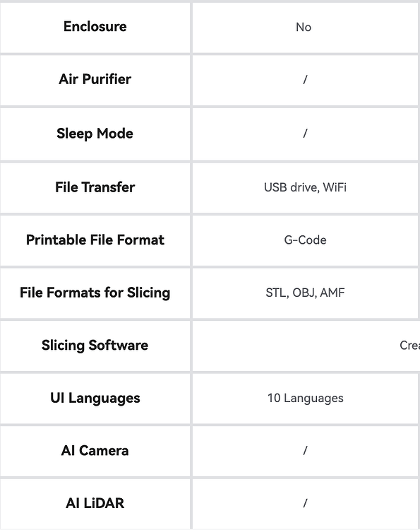Select the '10 Languages' value
Image resolution: width=420 pixels, height=530 pixels.
click(305, 398)
